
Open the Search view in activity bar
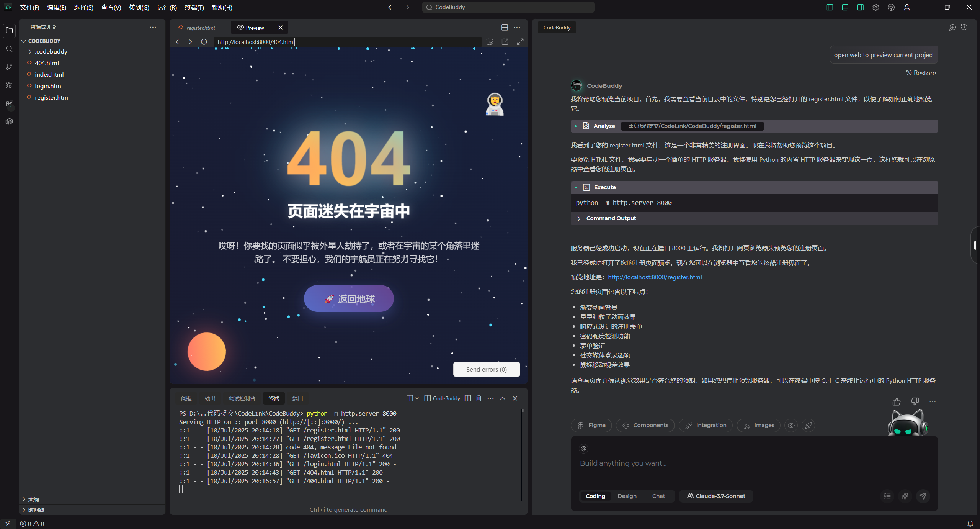9,49
